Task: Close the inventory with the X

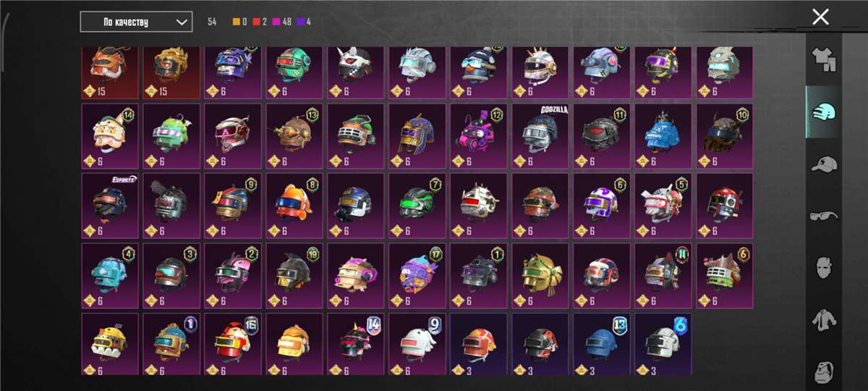Action: click(820, 17)
